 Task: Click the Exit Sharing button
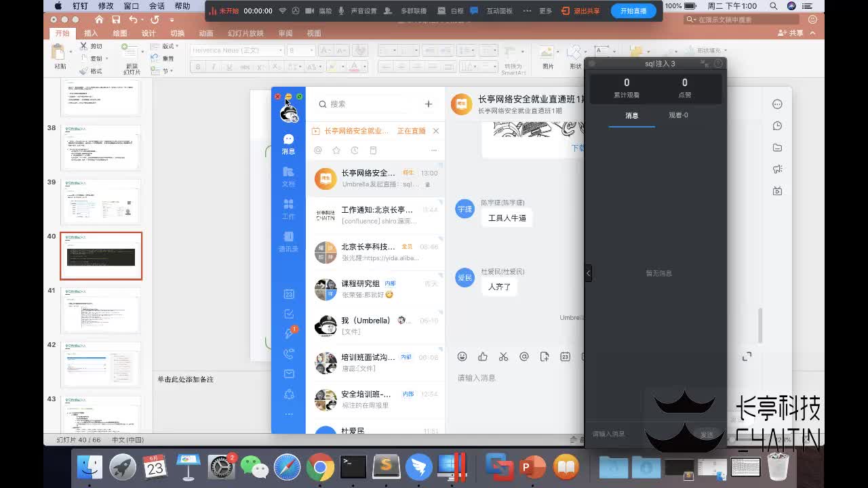(x=580, y=11)
